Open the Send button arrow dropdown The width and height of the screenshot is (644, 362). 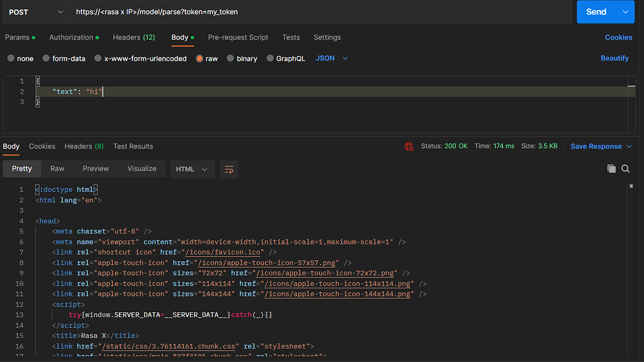click(625, 12)
